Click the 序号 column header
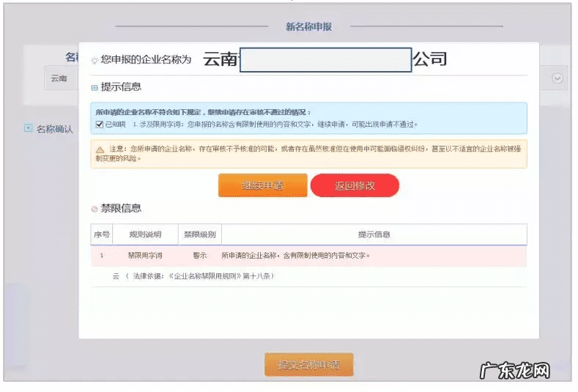The image size is (578, 392). pyautogui.click(x=102, y=236)
